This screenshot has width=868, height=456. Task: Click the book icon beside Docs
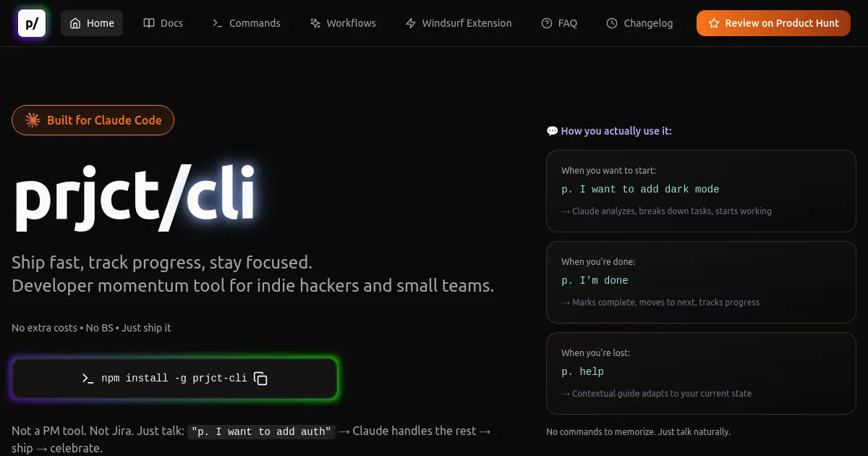(x=149, y=22)
